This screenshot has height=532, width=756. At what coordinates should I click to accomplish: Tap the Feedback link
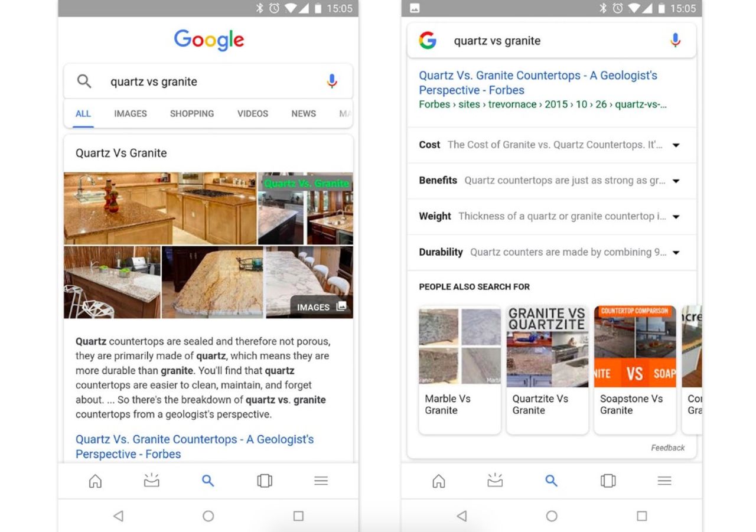tap(667, 448)
